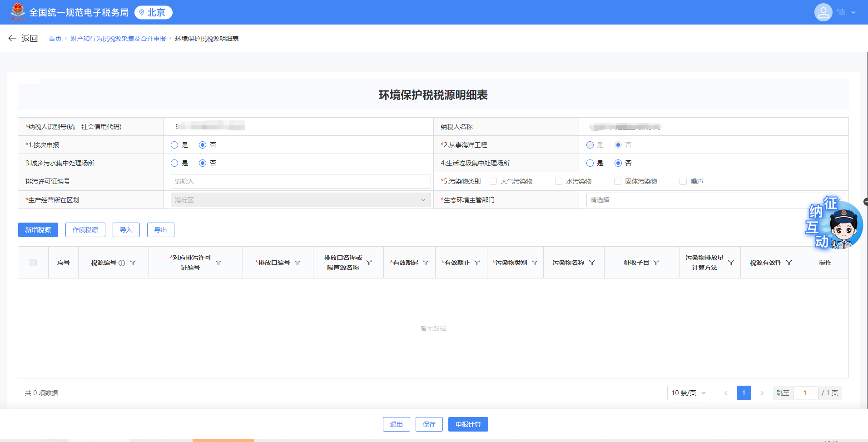Click the 新增税源 button
The width and height of the screenshot is (868, 442).
pyautogui.click(x=38, y=229)
